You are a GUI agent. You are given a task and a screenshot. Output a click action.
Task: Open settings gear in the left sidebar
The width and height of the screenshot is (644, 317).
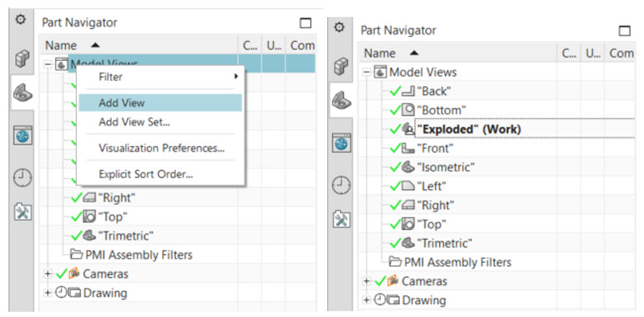20,20
